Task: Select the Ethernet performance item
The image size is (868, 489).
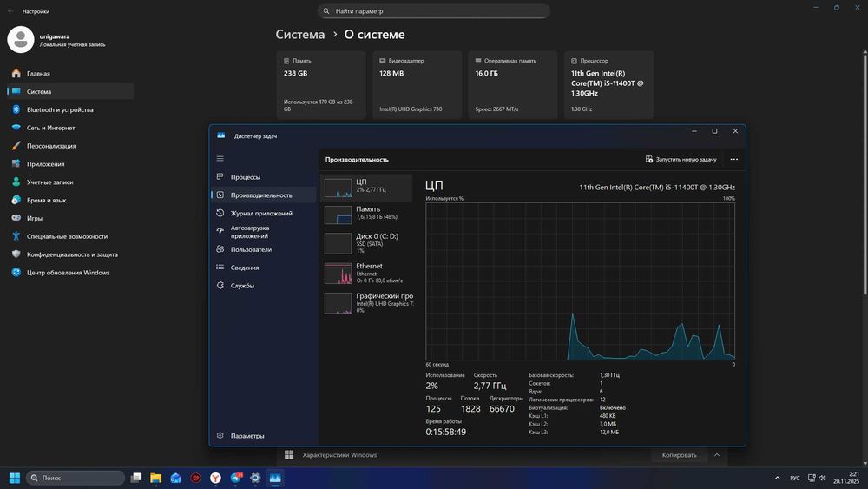Action: [366, 273]
